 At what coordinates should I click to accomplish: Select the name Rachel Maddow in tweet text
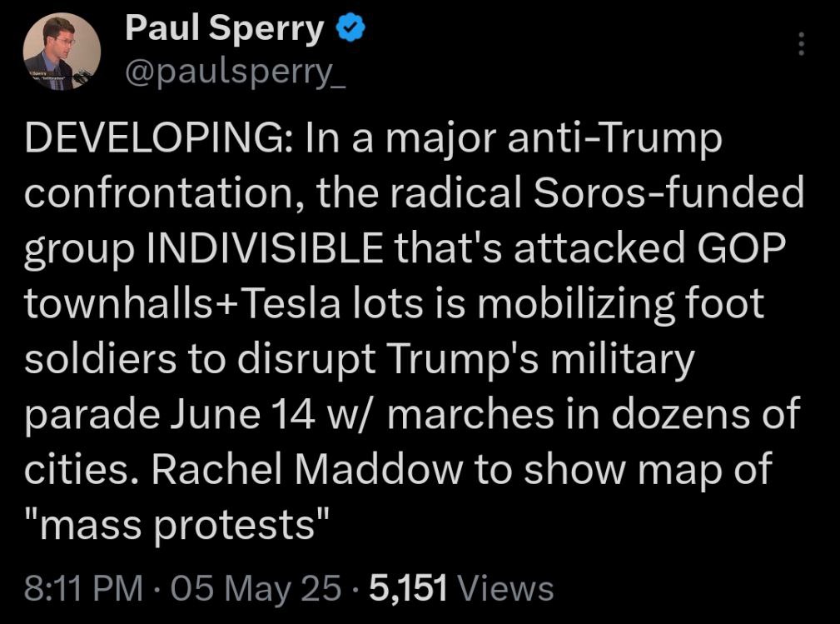[x=307, y=469]
